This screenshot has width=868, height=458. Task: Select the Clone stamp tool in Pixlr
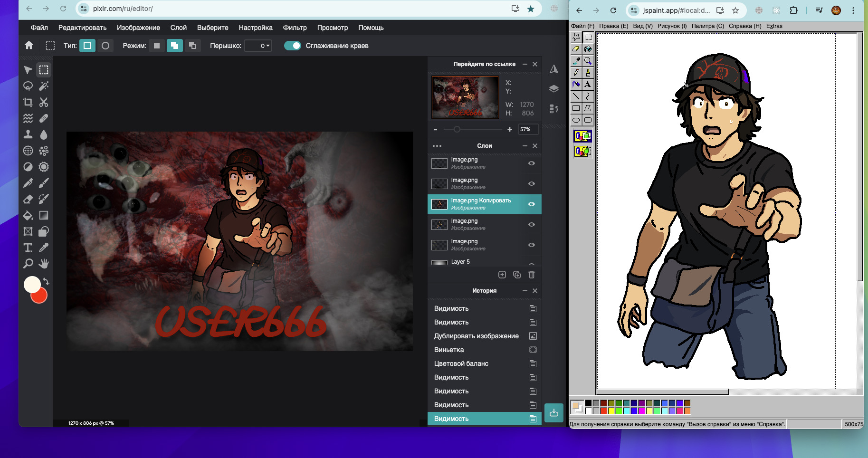tap(28, 134)
